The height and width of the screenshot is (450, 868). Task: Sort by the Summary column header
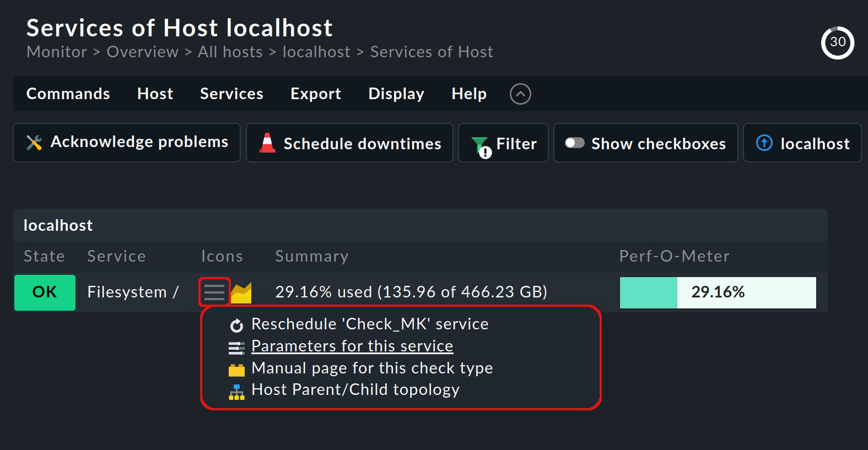[x=311, y=256]
